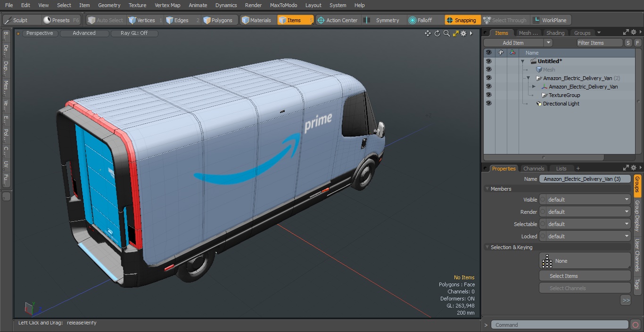Open the Group Display vertical tab
644x332 pixels.
(637, 216)
